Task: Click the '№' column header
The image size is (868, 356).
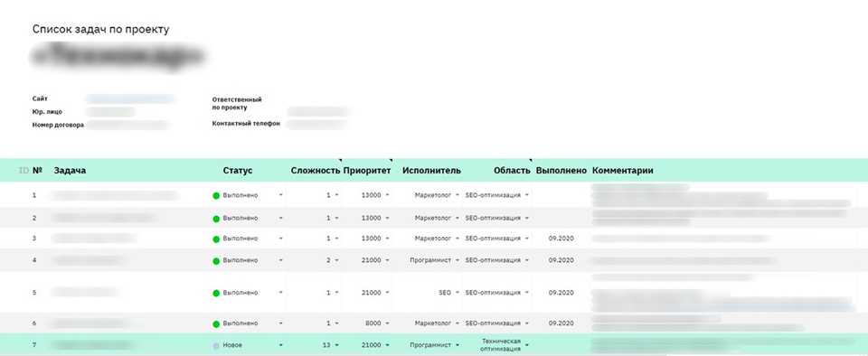Action: tap(38, 171)
